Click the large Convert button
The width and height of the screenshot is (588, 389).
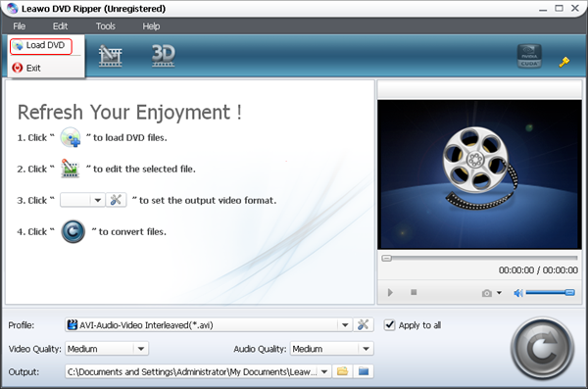(542, 349)
